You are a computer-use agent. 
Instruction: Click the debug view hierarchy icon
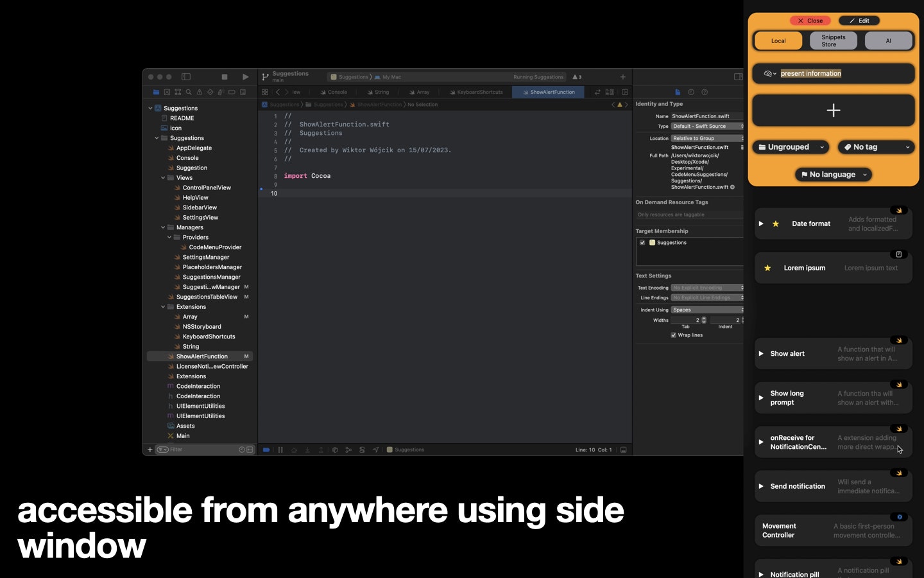click(335, 450)
